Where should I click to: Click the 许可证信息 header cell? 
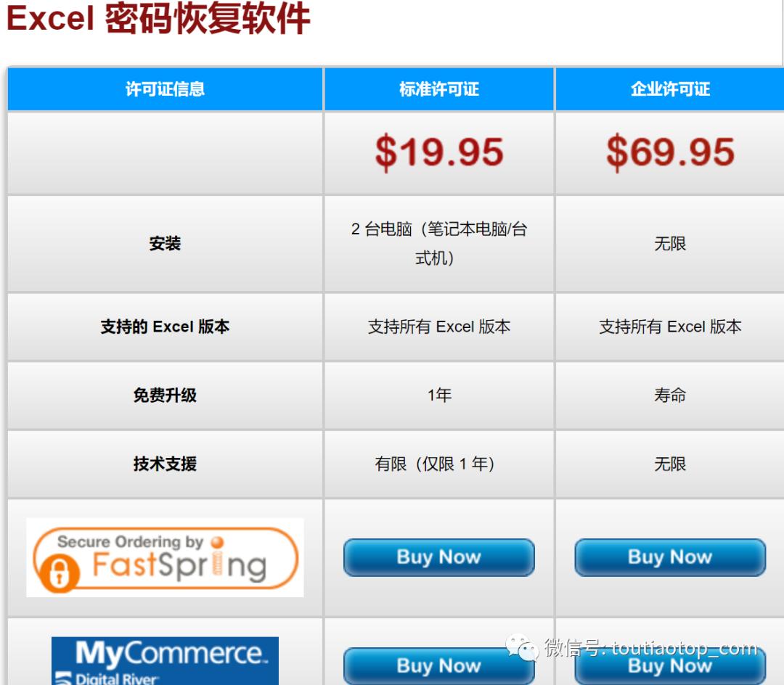point(163,89)
